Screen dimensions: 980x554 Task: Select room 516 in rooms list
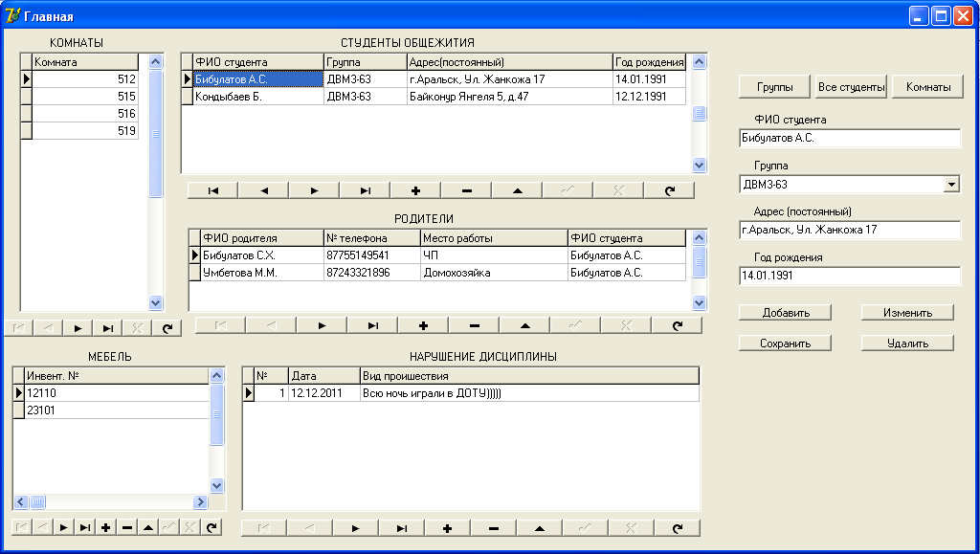pos(84,114)
